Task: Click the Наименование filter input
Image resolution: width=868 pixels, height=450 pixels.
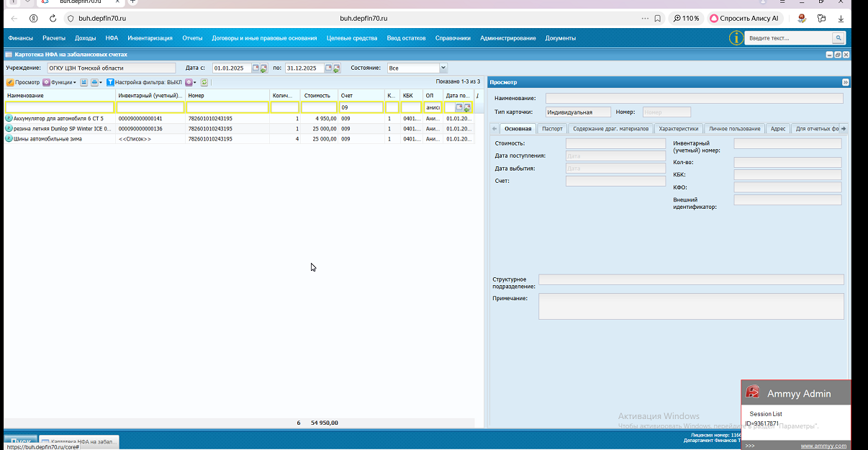Action: (60, 107)
